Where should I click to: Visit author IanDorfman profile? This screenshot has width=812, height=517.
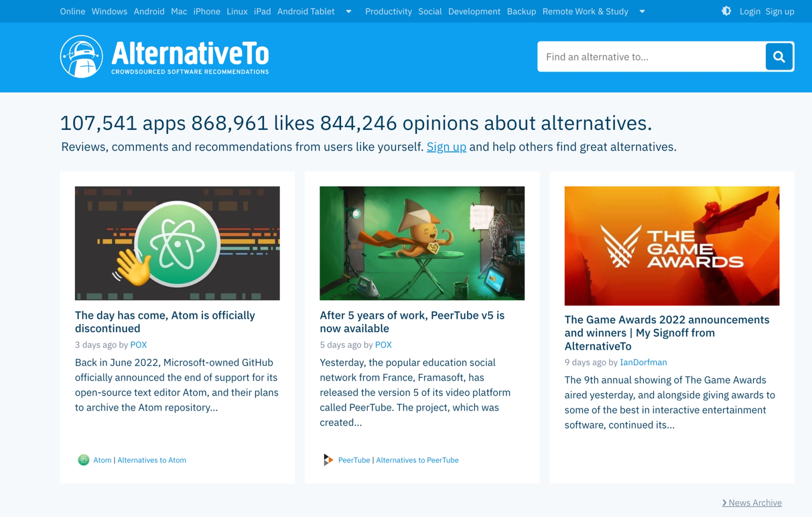644,362
